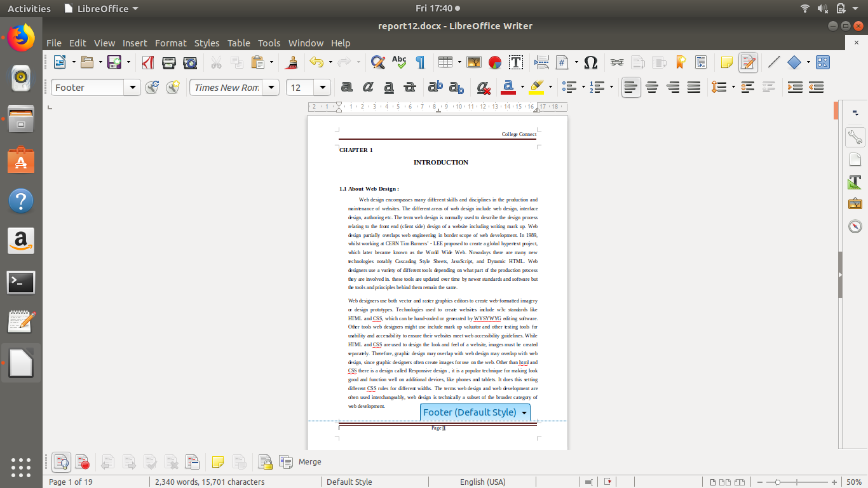The width and height of the screenshot is (868, 488).
Task: Start the spelling check
Action: coord(398,62)
